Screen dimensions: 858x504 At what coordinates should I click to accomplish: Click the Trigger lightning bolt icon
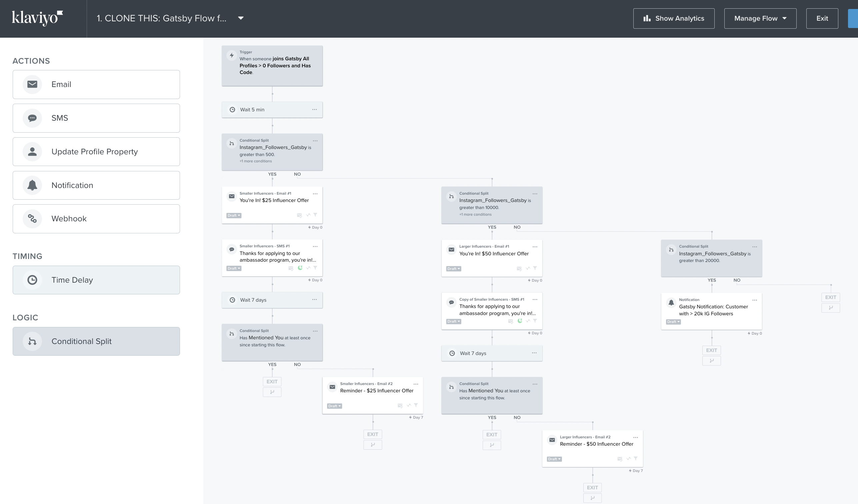232,55
